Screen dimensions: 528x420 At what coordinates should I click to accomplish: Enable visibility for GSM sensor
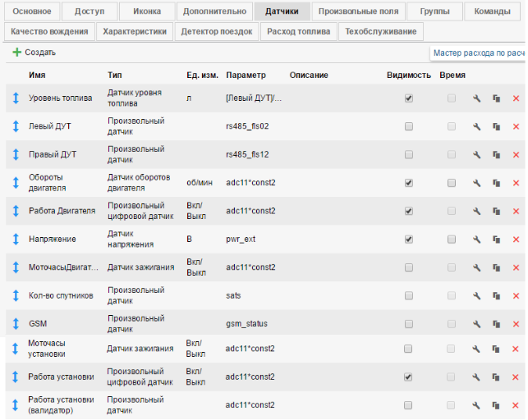click(x=409, y=323)
